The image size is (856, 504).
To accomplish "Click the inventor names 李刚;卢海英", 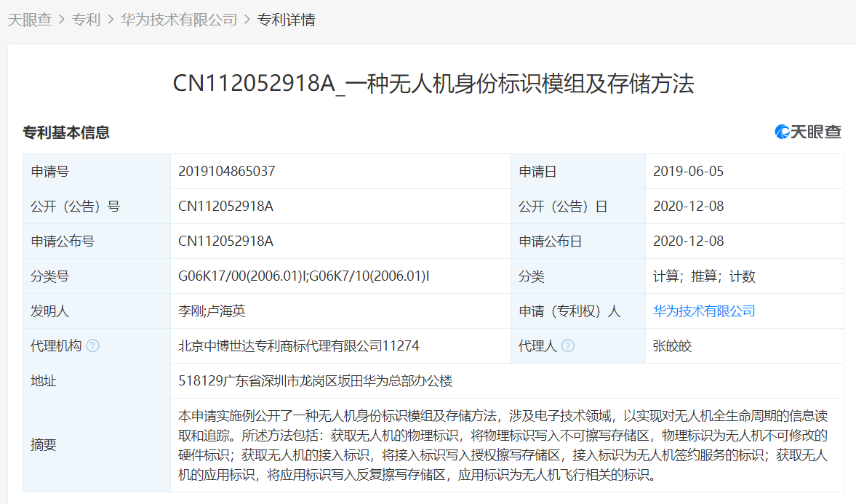I will tap(212, 311).
